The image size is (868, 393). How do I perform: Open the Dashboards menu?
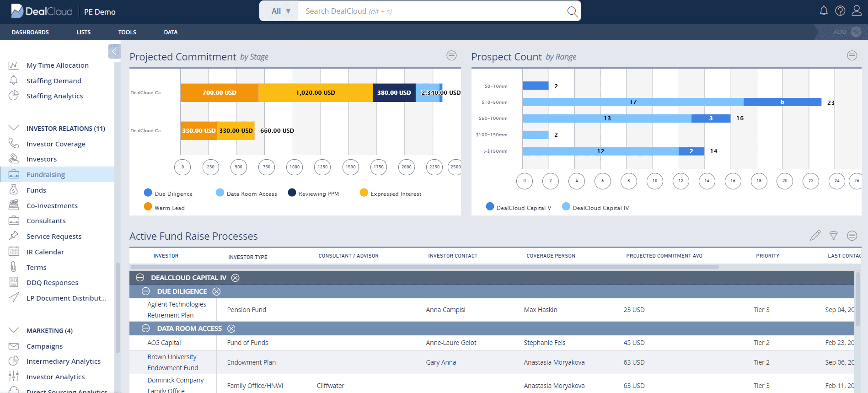(x=30, y=32)
